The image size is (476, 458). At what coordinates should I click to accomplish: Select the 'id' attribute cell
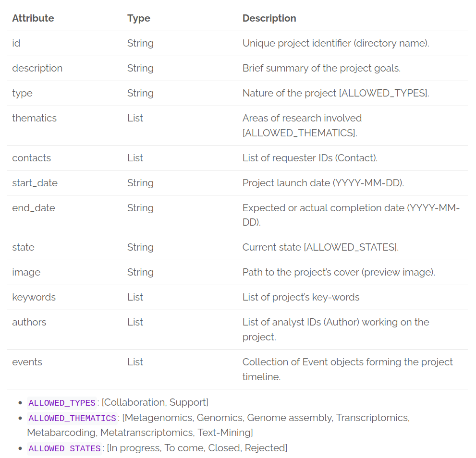pyautogui.click(x=16, y=43)
